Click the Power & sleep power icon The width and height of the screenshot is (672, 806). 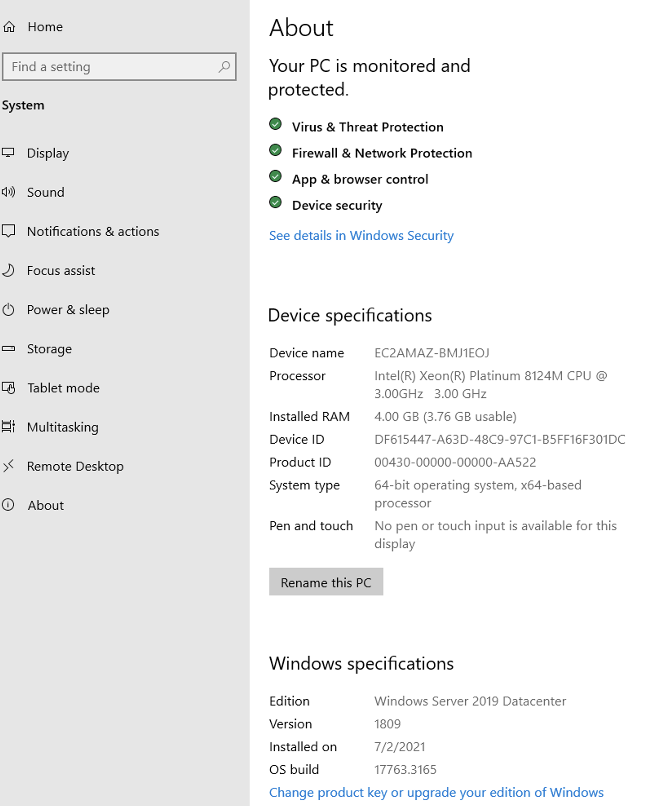click(x=8, y=310)
